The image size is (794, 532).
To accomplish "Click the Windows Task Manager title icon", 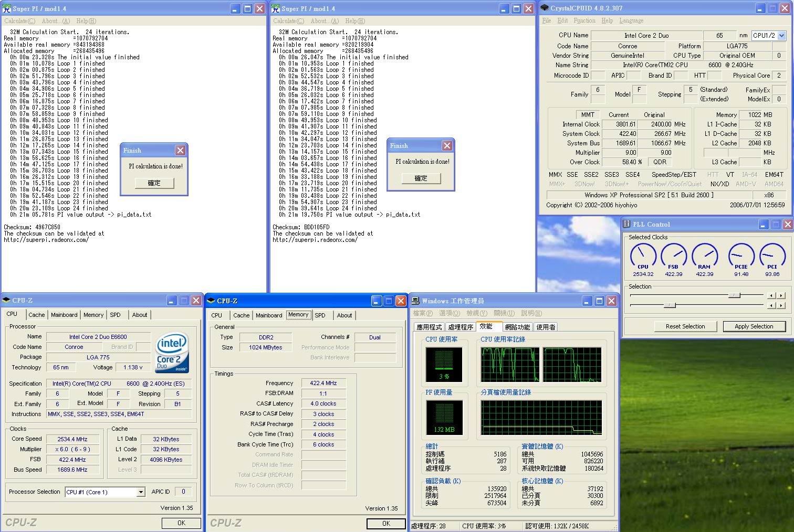I will (x=415, y=301).
